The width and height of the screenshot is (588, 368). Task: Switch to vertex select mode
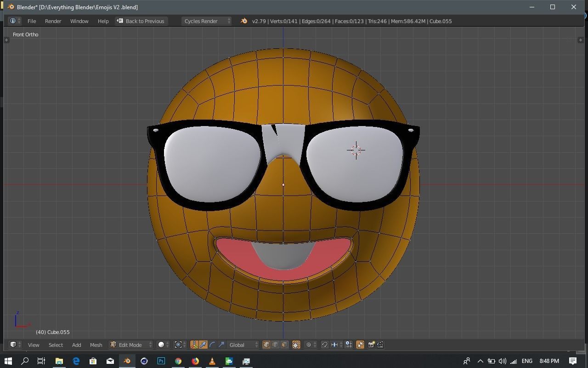coord(266,345)
